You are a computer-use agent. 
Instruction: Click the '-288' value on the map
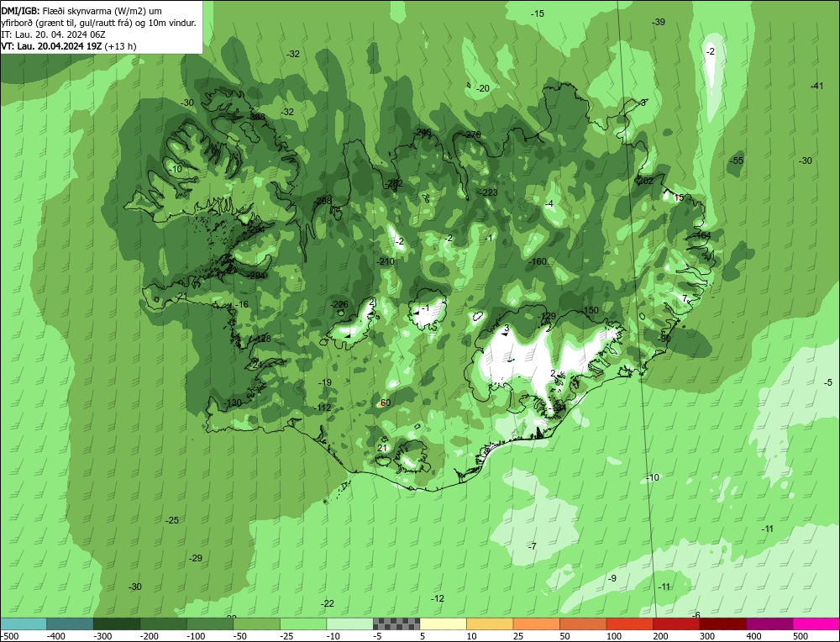pos(323,201)
